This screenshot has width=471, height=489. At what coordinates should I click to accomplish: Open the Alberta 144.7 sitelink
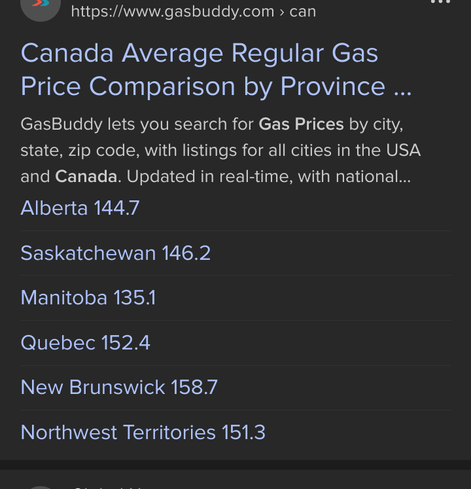pos(80,208)
